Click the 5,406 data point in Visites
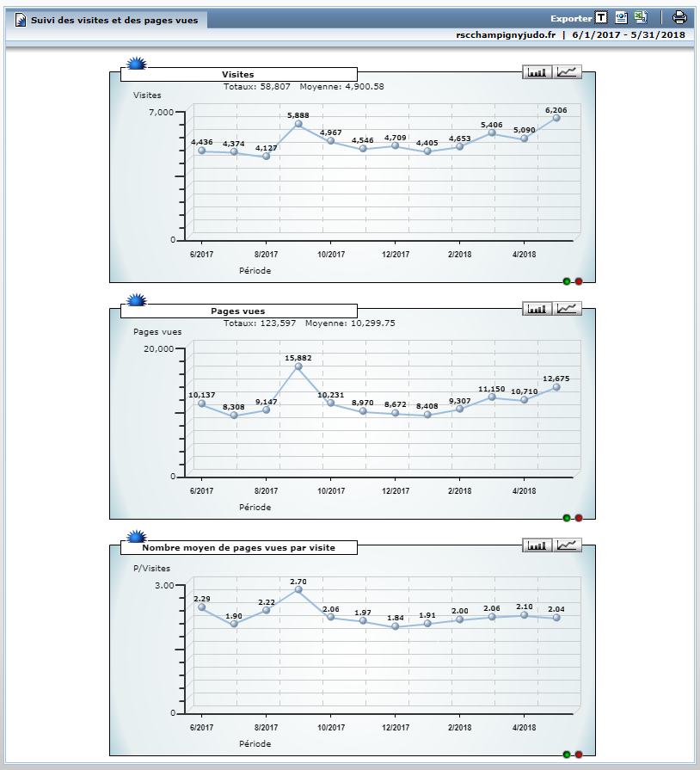 (492, 132)
